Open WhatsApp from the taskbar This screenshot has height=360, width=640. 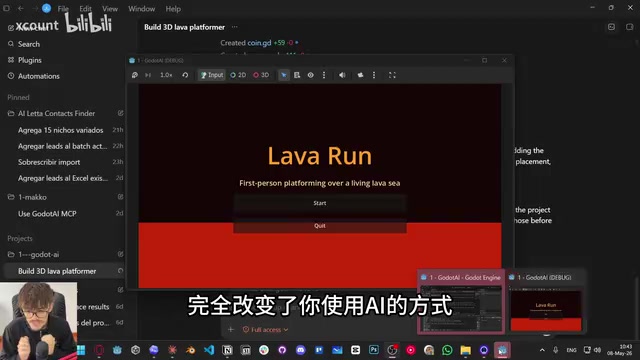[x=447, y=350]
